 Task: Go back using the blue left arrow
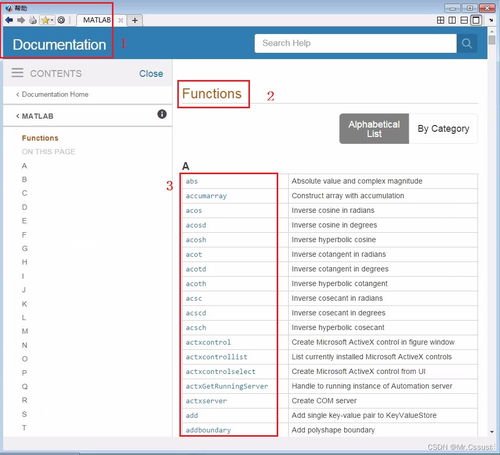tap(9, 20)
